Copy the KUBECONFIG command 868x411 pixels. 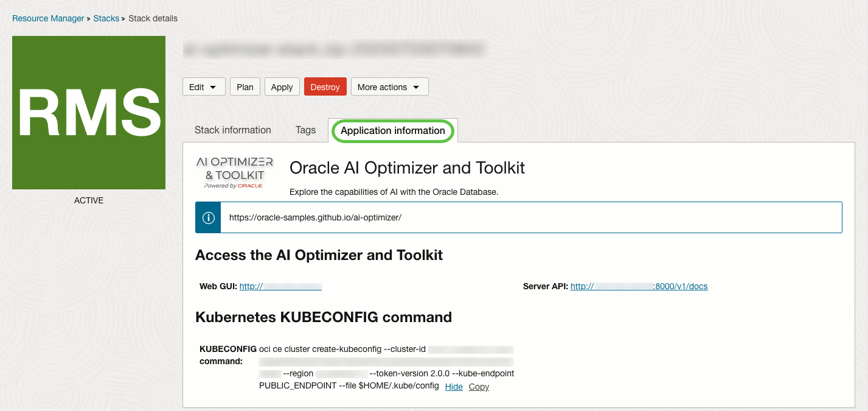[479, 387]
